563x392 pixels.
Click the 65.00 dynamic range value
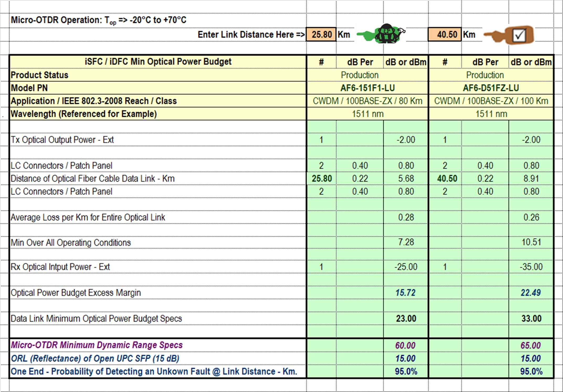pos(531,345)
